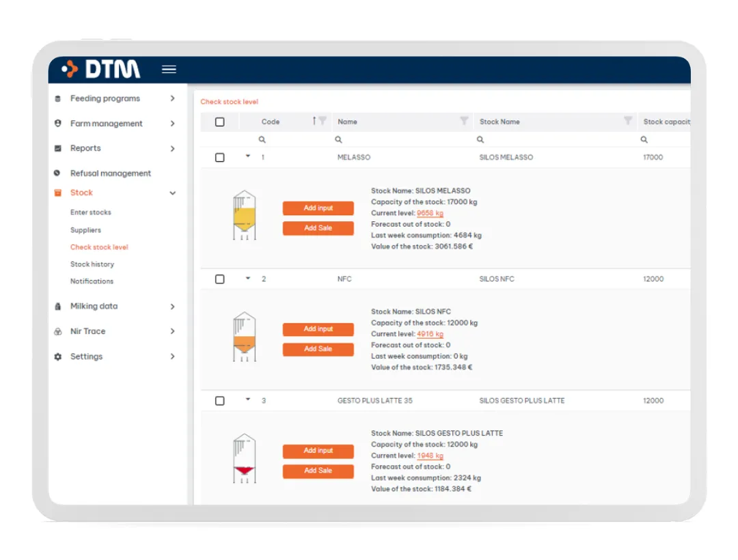
Task: Open Stock history in sidebar
Action: (x=92, y=264)
